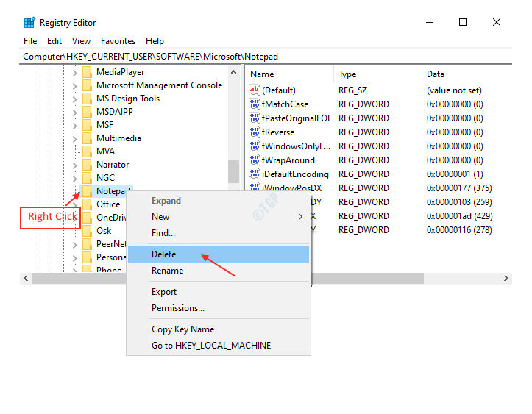
Task: Expand the Multimedia key
Action: point(74,139)
